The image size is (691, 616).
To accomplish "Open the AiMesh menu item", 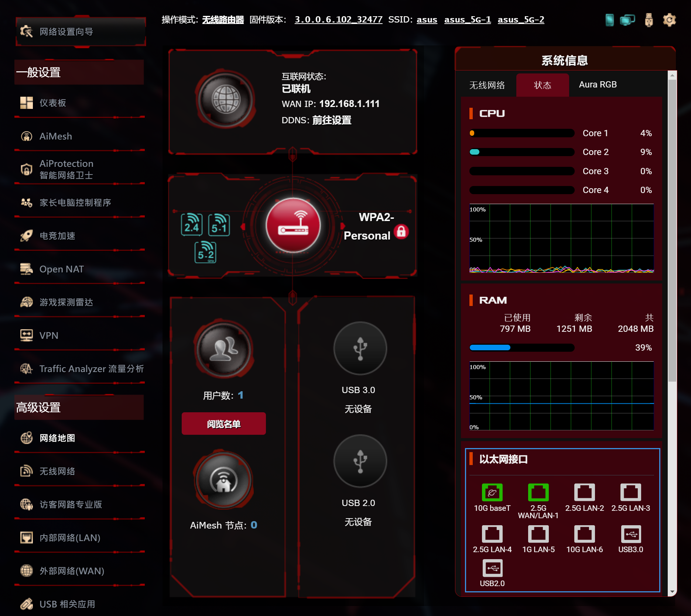I will point(79,136).
